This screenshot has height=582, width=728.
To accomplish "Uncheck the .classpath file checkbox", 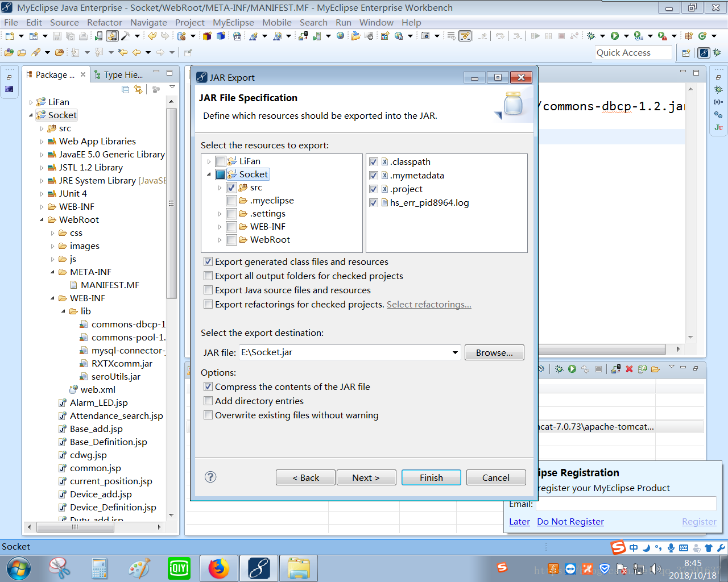I will pos(374,162).
